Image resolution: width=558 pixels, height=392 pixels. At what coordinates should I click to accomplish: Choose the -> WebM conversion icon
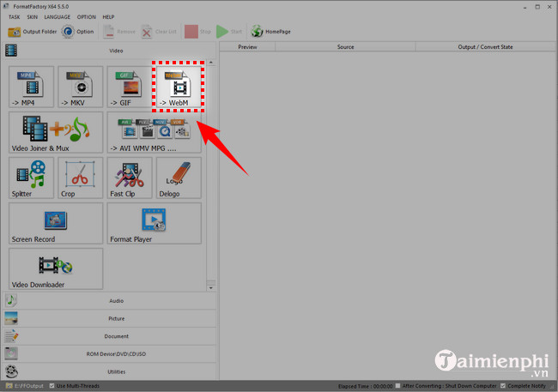click(x=179, y=87)
